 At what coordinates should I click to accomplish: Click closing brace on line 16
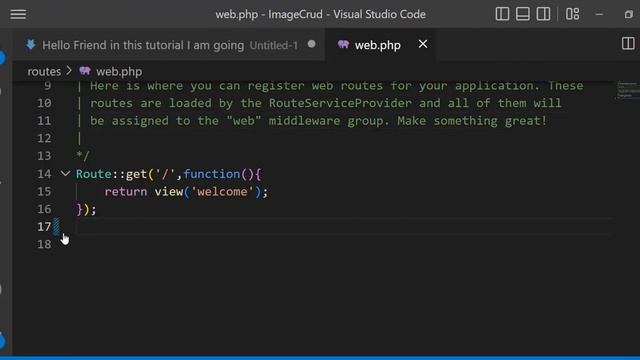(x=79, y=209)
